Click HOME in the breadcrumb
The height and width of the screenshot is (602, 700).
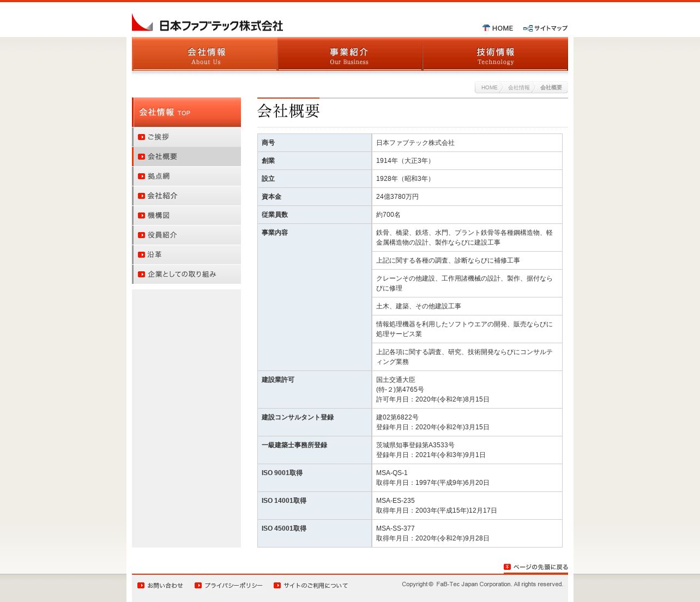click(489, 88)
